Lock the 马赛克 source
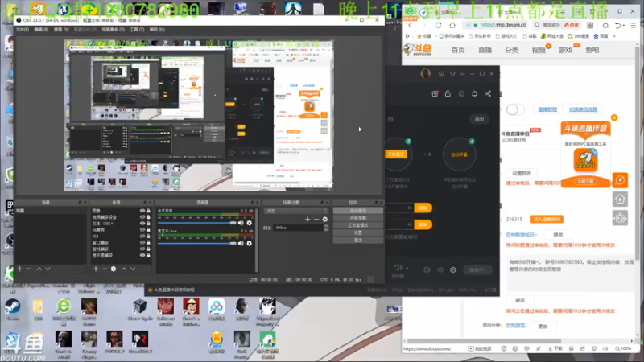 pos(148,230)
